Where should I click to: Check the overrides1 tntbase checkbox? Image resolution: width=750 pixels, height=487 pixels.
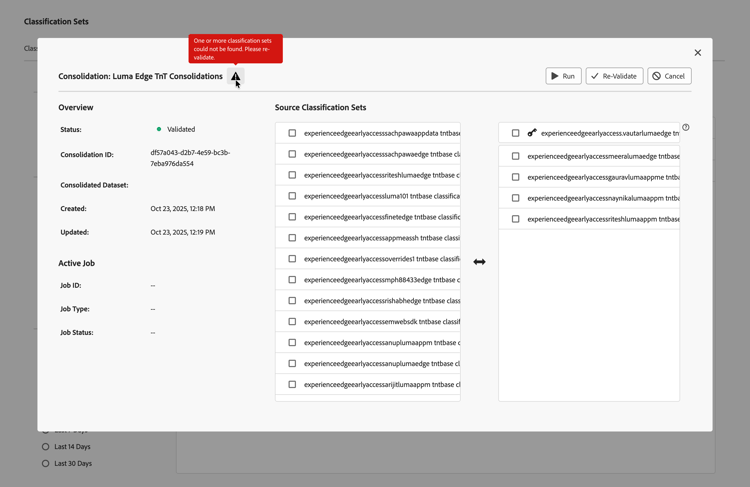[292, 259]
